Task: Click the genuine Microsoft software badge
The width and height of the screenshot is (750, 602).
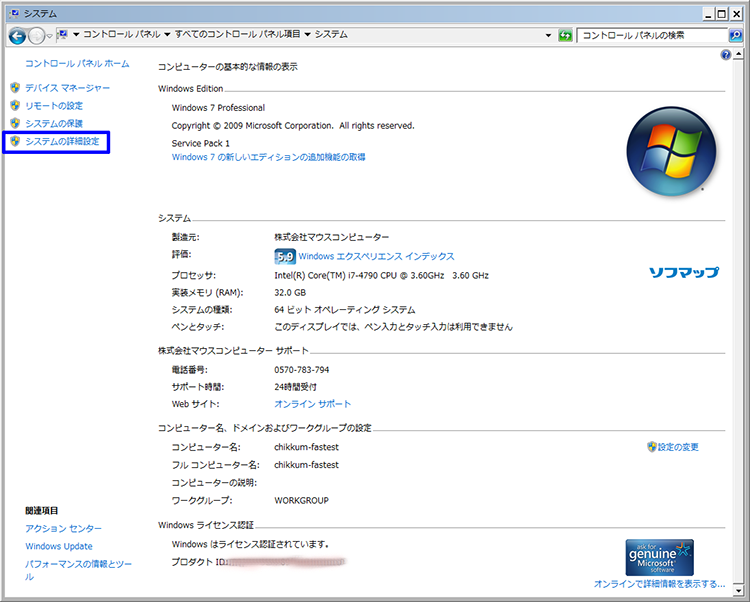Action: pos(659,557)
